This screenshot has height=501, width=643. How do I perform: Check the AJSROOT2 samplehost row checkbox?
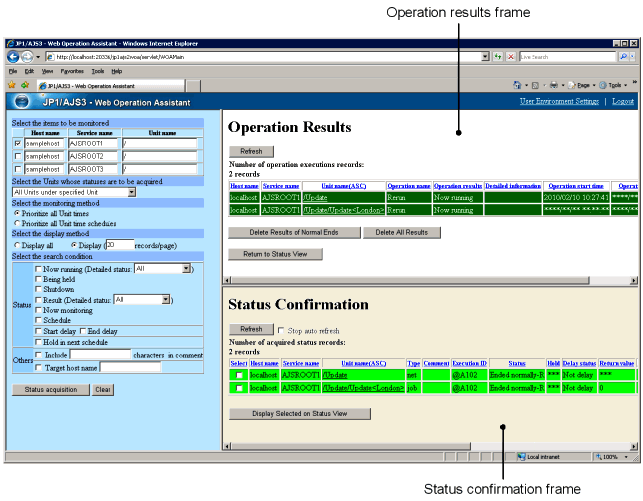pos(16,157)
